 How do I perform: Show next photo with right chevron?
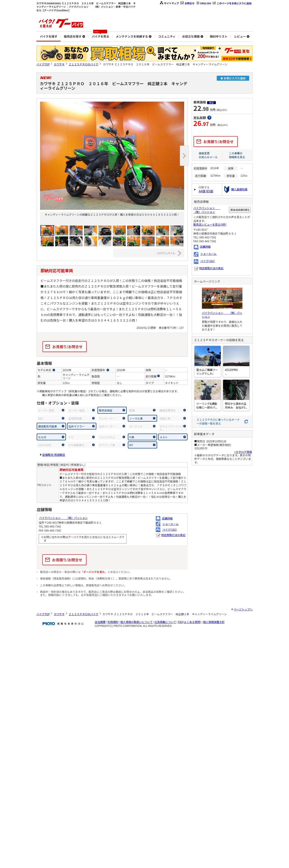184,156
